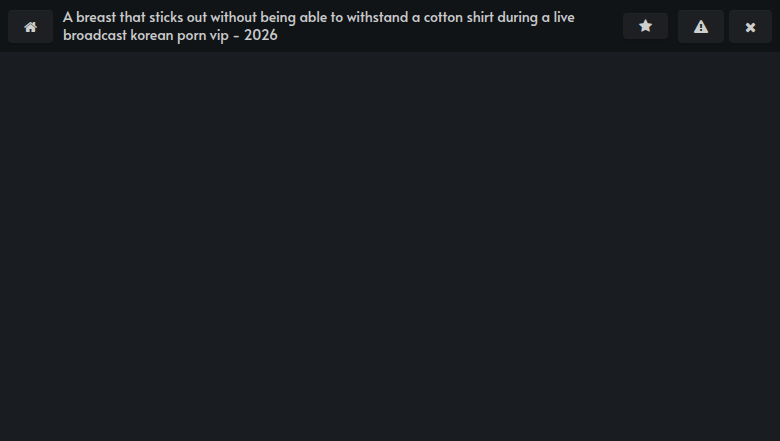
Task: Flag this content with the exclamation triangle
Action: click(x=701, y=27)
